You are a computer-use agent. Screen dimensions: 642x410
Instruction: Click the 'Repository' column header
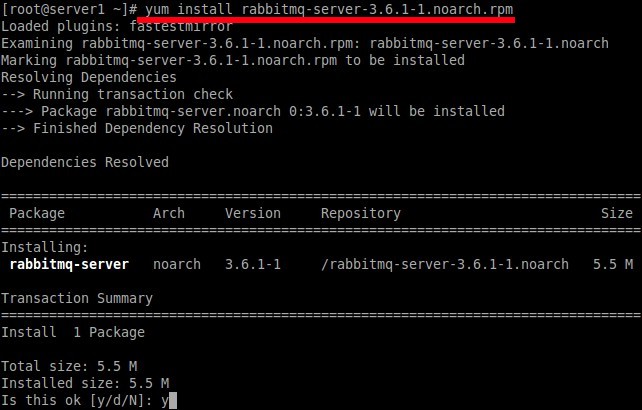361,213
